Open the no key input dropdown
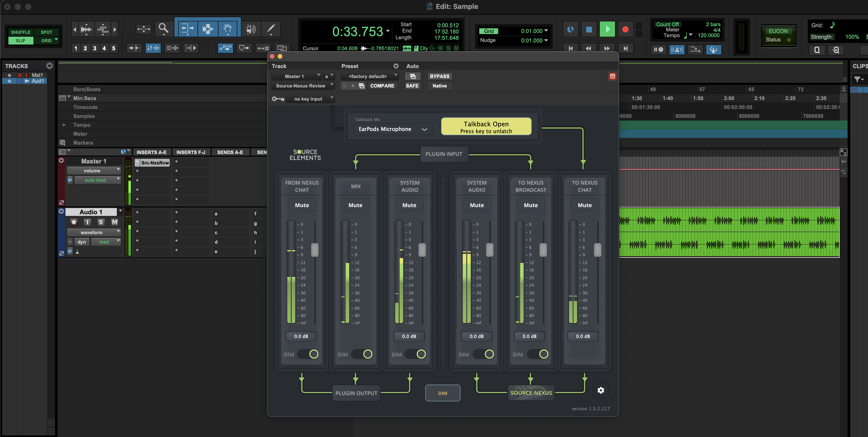 point(310,99)
